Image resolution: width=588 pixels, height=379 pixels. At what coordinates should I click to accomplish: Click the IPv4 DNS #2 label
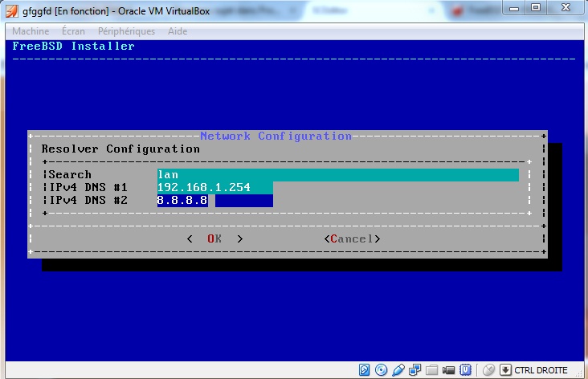88,200
